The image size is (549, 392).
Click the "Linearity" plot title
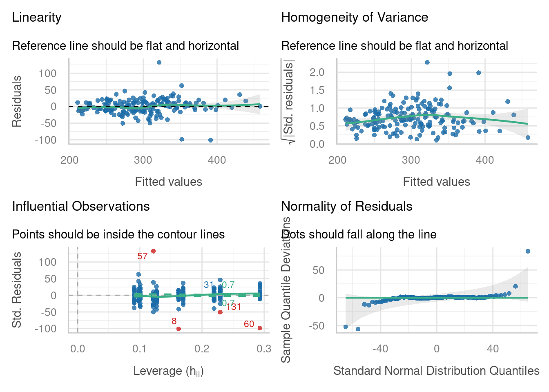37,17
